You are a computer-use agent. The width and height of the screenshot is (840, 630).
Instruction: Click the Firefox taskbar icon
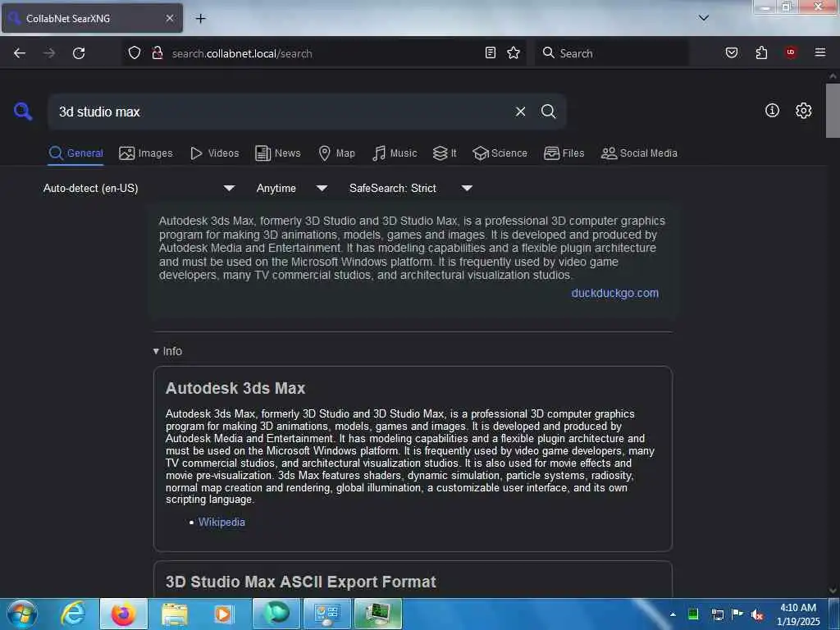pos(124,614)
